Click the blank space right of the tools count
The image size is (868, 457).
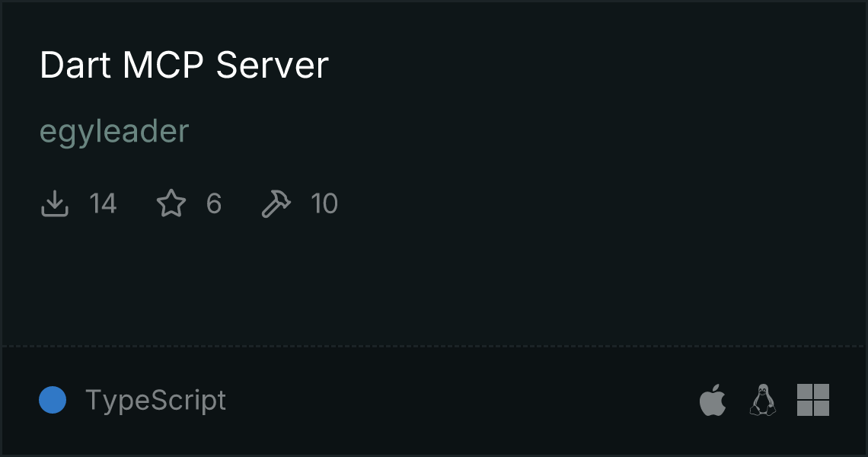(x=554, y=203)
